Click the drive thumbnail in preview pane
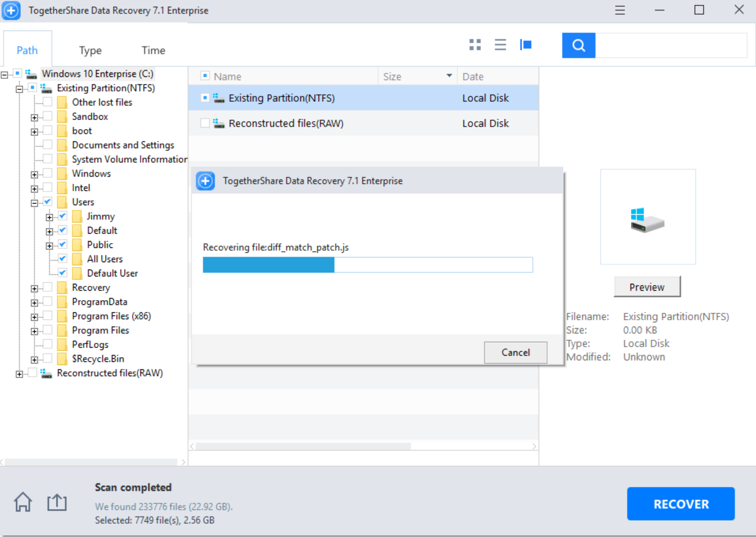This screenshot has height=537, width=756. point(648,217)
